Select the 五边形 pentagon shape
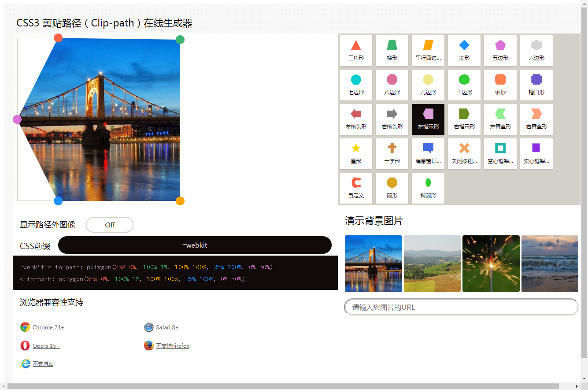The width and height of the screenshot is (588, 390). point(500,50)
